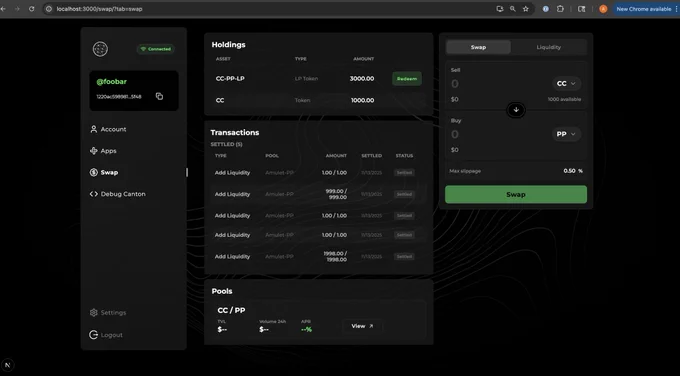Switch to the Swap tab
680x376 pixels.
pyautogui.click(x=478, y=47)
